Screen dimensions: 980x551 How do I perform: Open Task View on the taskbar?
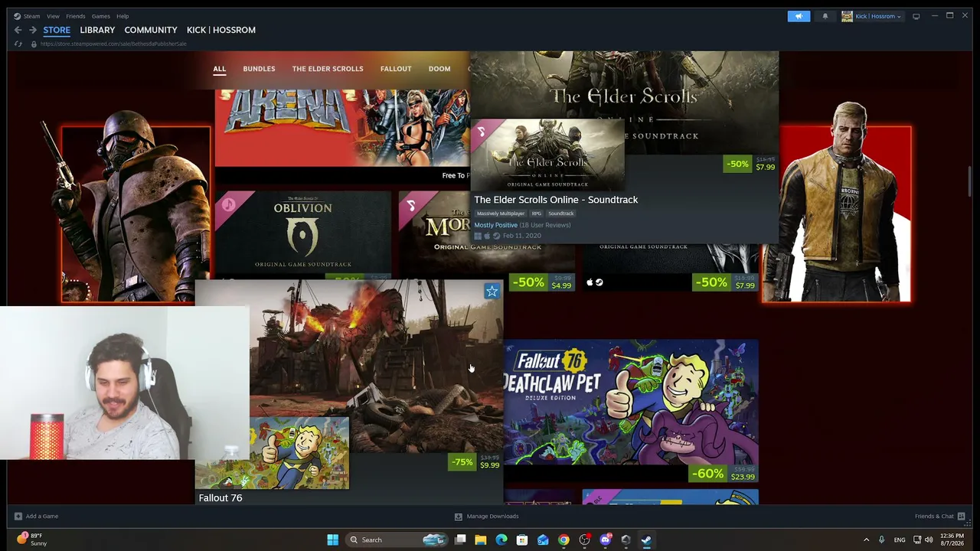pos(460,540)
